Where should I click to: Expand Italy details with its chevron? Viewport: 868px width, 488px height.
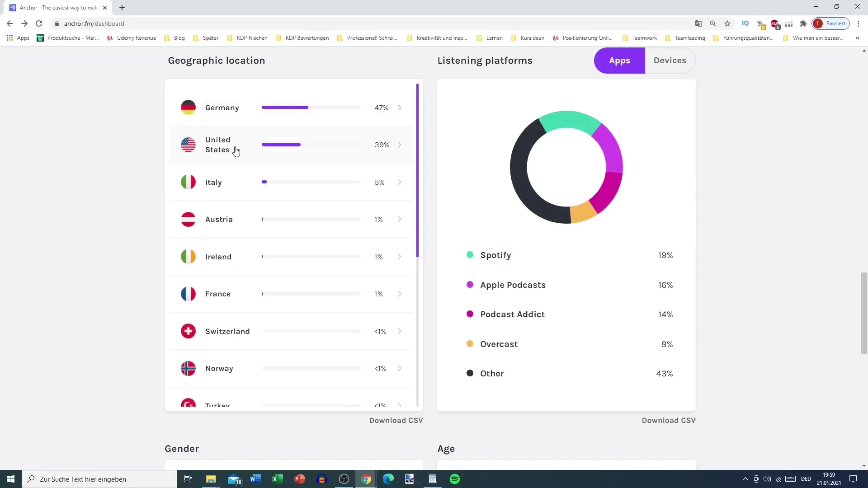pyautogui.click(x=400, y=182)
